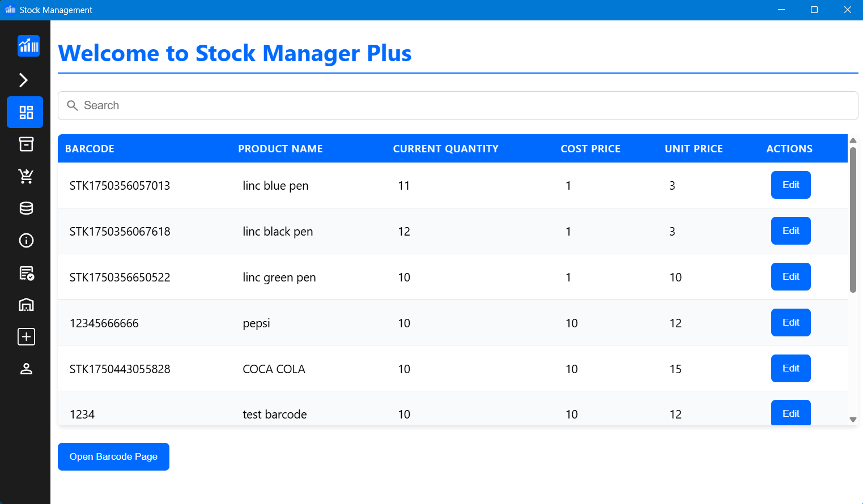The image size is (863, 504).
Task: Click the table scrollbar down arrow
Action: pyautogui.click(x=853, y=420)
